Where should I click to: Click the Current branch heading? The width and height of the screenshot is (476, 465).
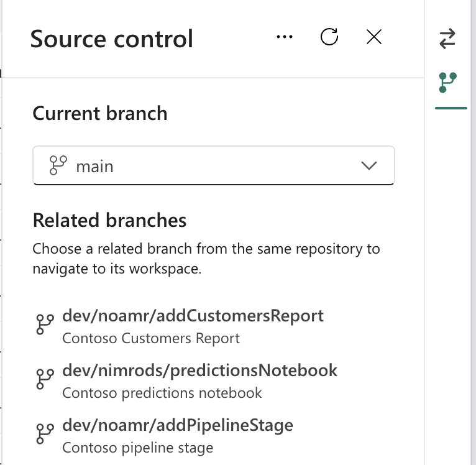point(100,113)
